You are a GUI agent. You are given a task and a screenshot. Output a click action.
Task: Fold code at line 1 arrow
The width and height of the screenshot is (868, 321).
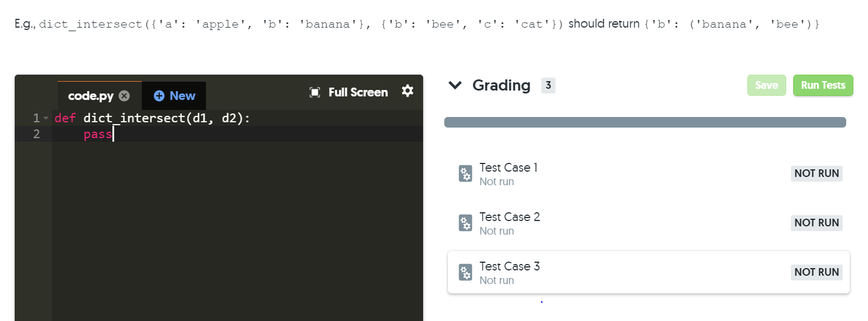click(x=46, y=119)
